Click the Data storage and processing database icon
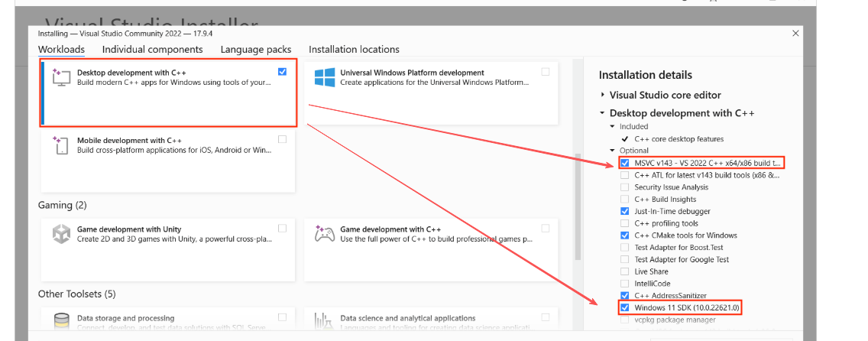The height and width of the screenshot is (341, 868). tap(61, 322)
